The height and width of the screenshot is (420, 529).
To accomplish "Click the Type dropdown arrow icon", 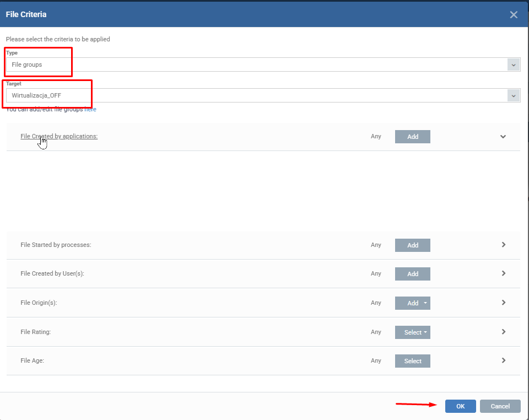I will [514, 64].
